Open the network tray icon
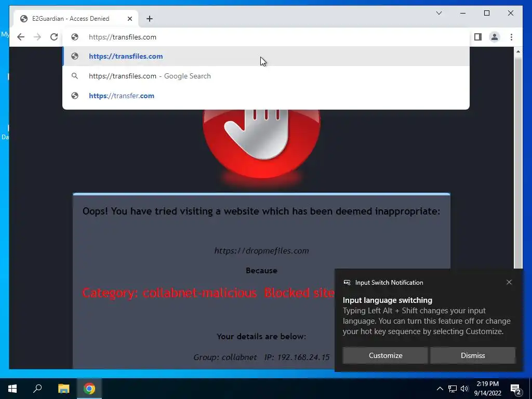Screen dimensions: 532x399 coord(453,389)
